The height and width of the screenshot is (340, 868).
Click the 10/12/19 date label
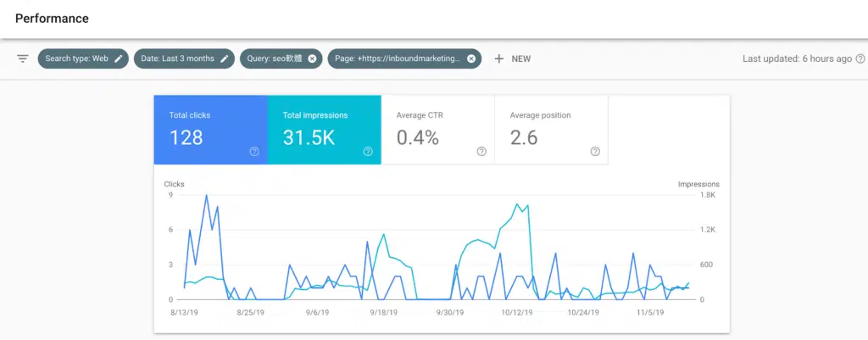[x=518, y=312]
